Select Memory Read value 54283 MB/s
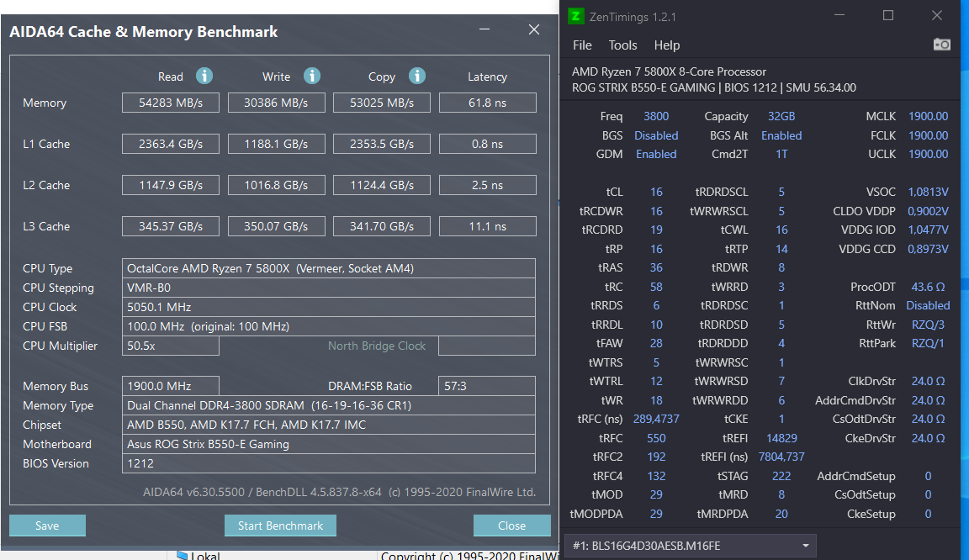Viewport: 969px width, 560px height. pos(171,103)
